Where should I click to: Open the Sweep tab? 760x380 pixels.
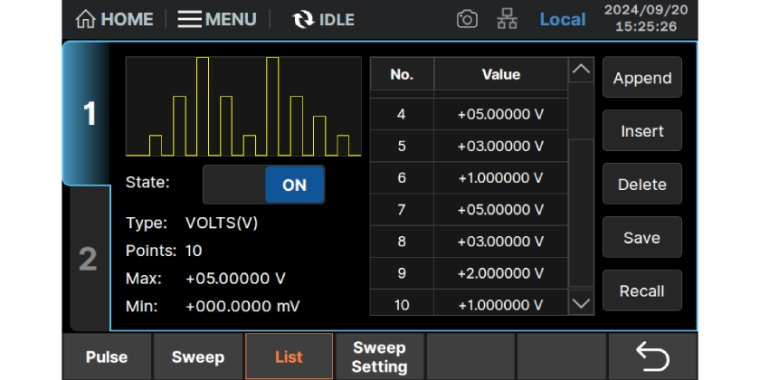[x=198, y=357]
